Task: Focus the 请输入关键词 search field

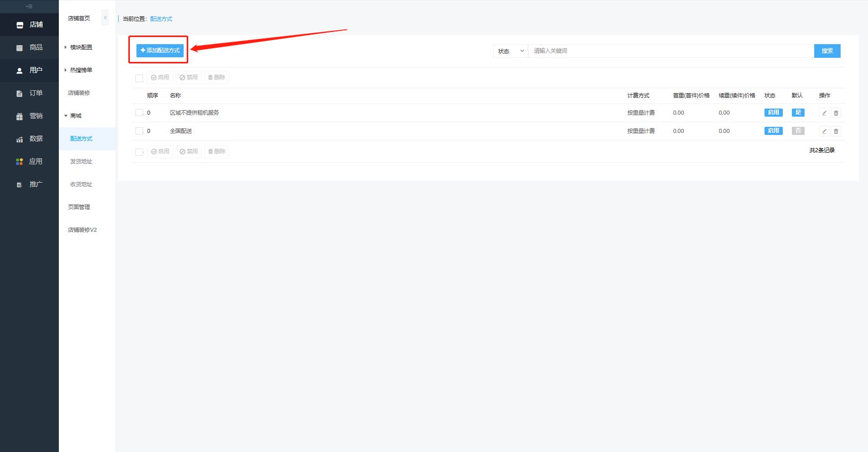Action: point(671,51)
